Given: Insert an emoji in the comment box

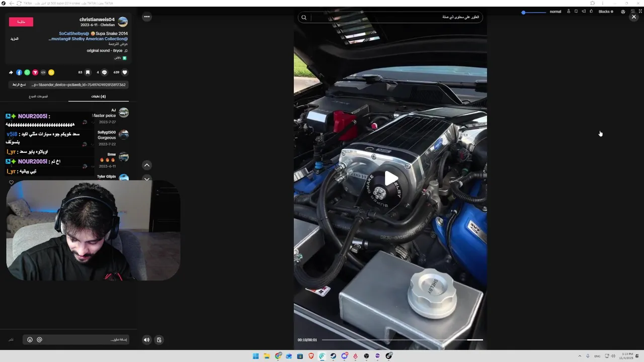Looking at the screenshot, I should [x=30, y=340].
